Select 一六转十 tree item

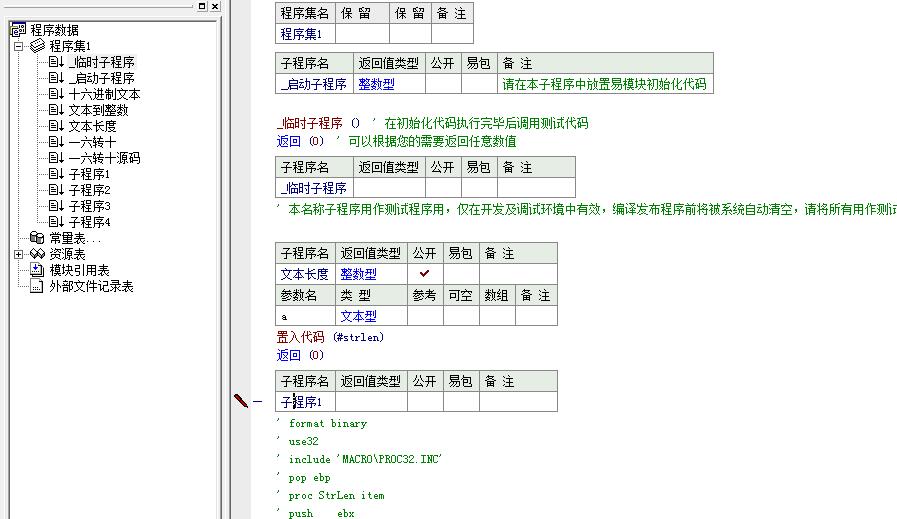coord(92,142)
